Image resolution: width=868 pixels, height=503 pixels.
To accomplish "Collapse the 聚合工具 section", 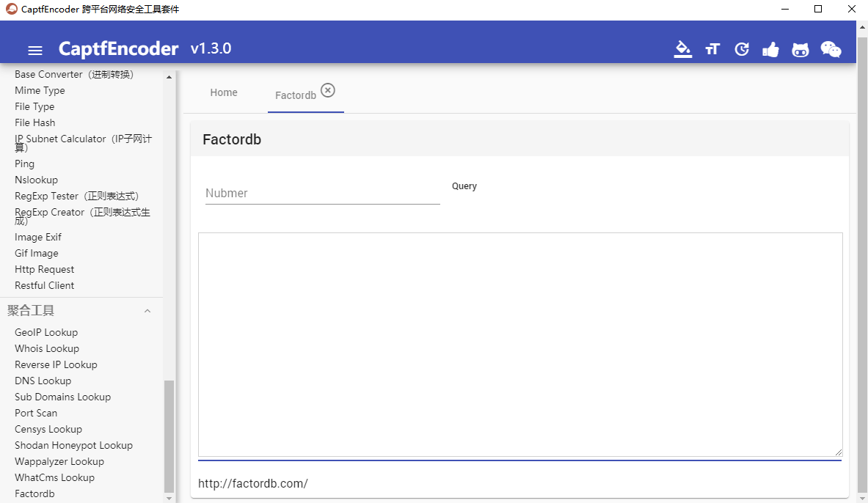I will coord(147,311).
